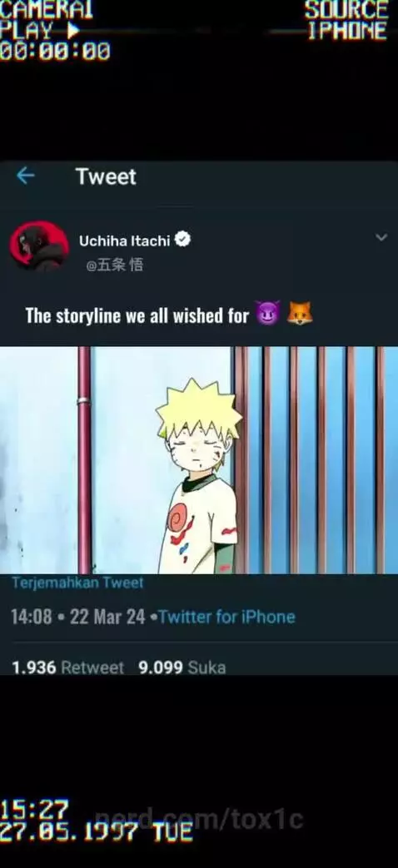
Task: Expand the tweet options chevron
Action: (x=381, y=237)
